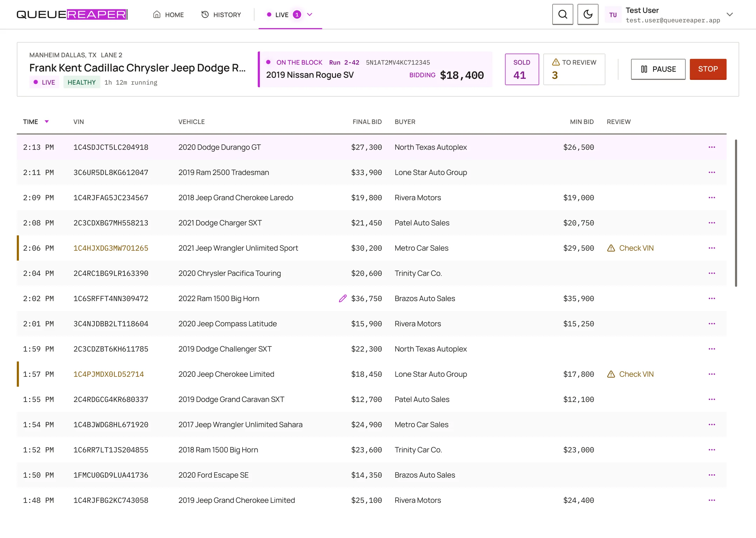
Task: Open row menu for 2021 Dodge Charger SXT
Action: coord(712,223)
